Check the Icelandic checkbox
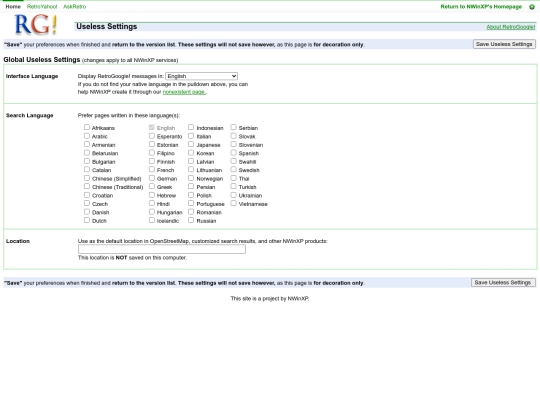Image resolution: width=540 pixels, height=405 pixels. pyautogui.click(x=152, y=220)
